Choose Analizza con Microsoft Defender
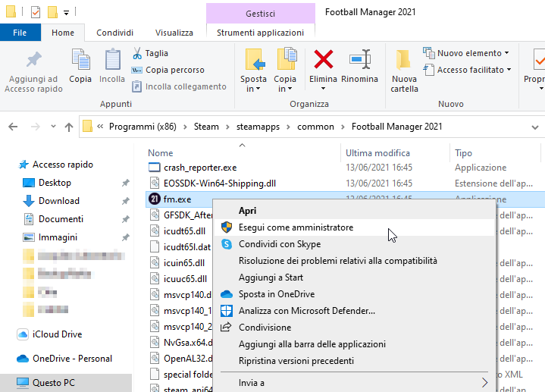The image size is (545, 392). point(354,311)
